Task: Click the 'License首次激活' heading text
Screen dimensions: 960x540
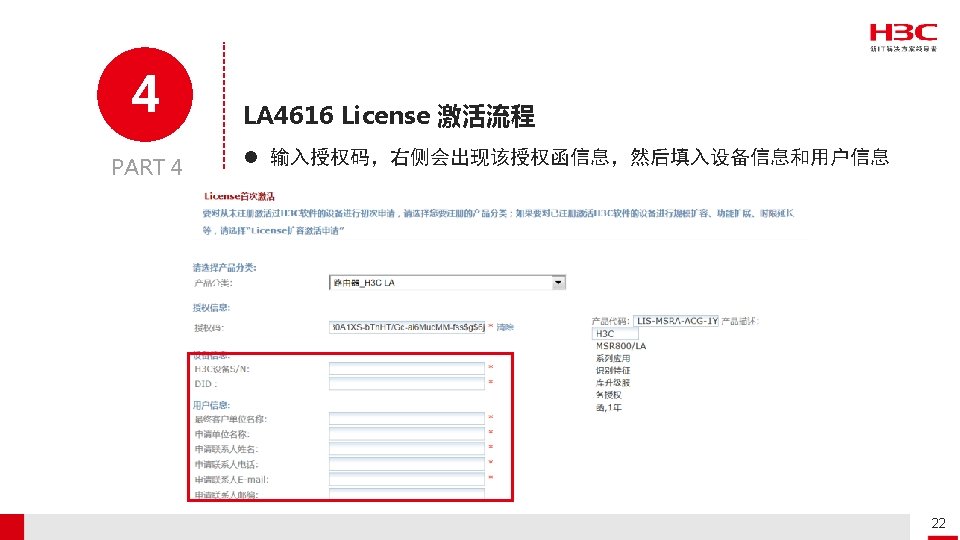Action: 239,197
